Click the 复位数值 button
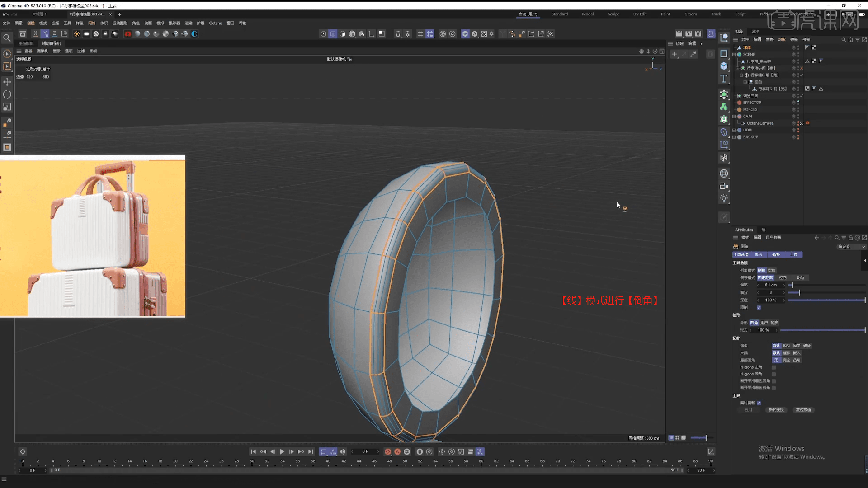The width and height of the screenshot is (868, 488). 804,410
